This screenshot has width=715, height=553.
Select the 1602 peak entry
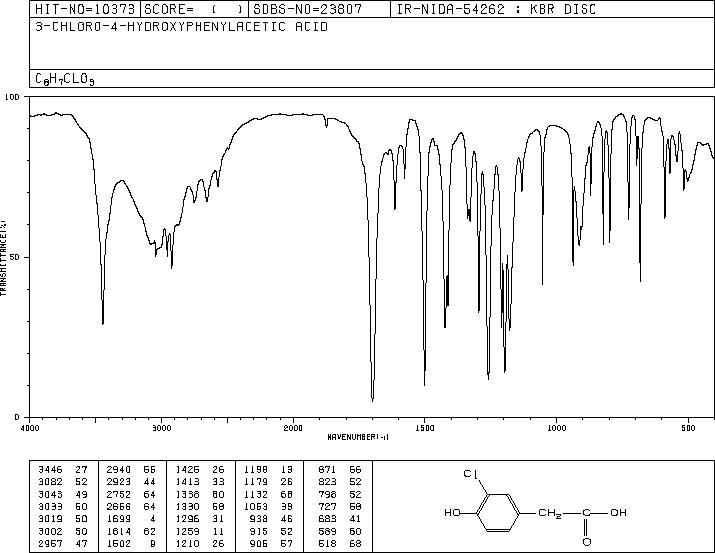tap(131, 543)
